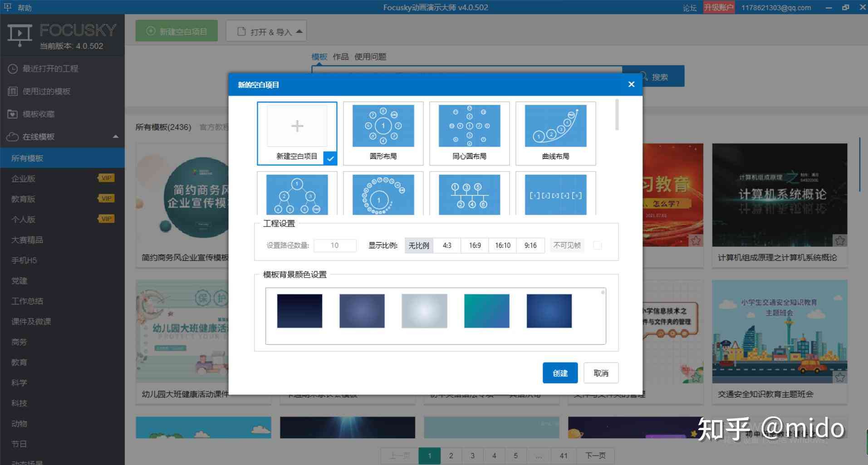Select 所有模板 category
This screenshot has width=868, height=465.
(x=62, y=158)
